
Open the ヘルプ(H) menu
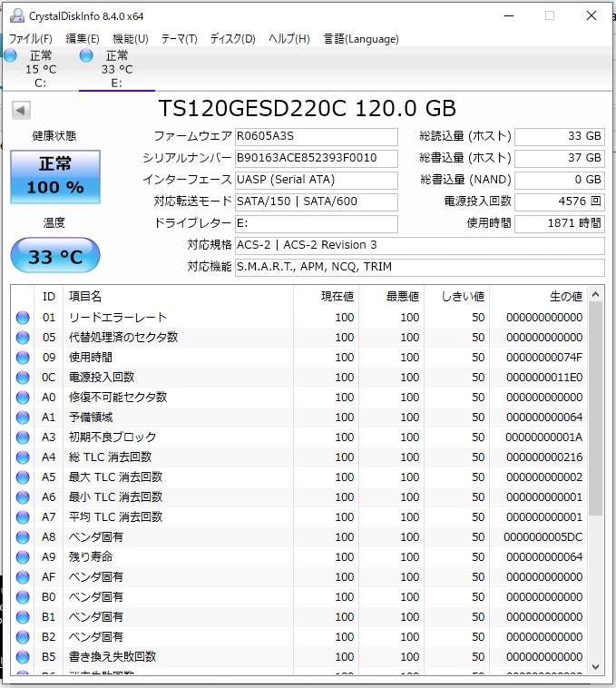pos(289,39)
